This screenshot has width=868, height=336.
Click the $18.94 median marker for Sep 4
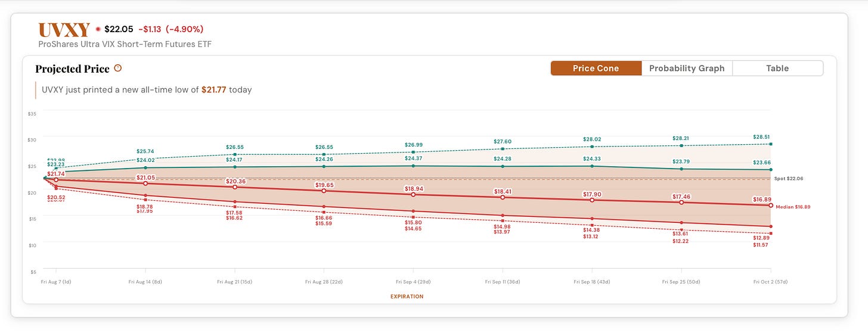click(413, 195)
